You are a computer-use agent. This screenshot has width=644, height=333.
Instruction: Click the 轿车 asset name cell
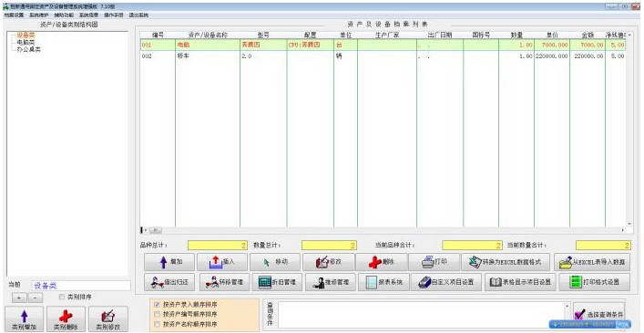(x=208, y=56)
